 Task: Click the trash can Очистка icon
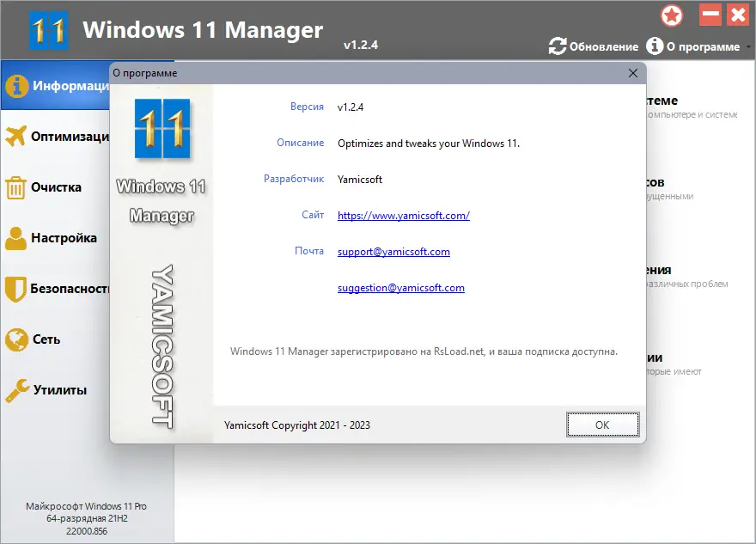coord(15,187)
